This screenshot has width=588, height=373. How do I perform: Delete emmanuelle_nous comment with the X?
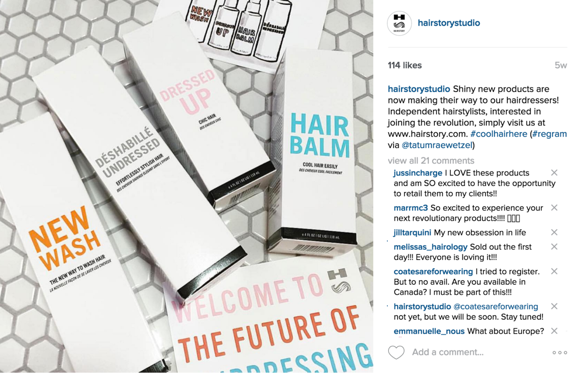tap(554, 331)
